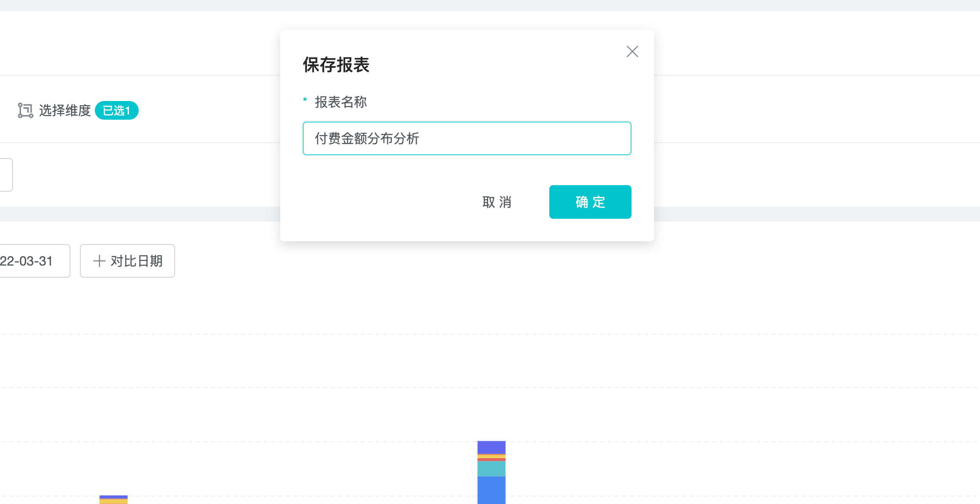Click the 选择维度 dimension icon
980x504 pixels.
[25, 110]
